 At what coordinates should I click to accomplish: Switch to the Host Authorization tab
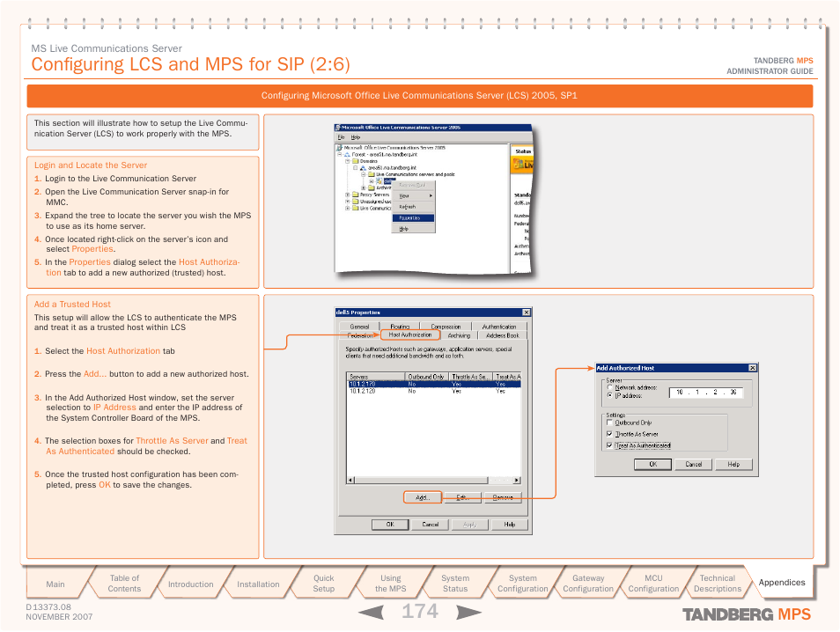point(410,334)
